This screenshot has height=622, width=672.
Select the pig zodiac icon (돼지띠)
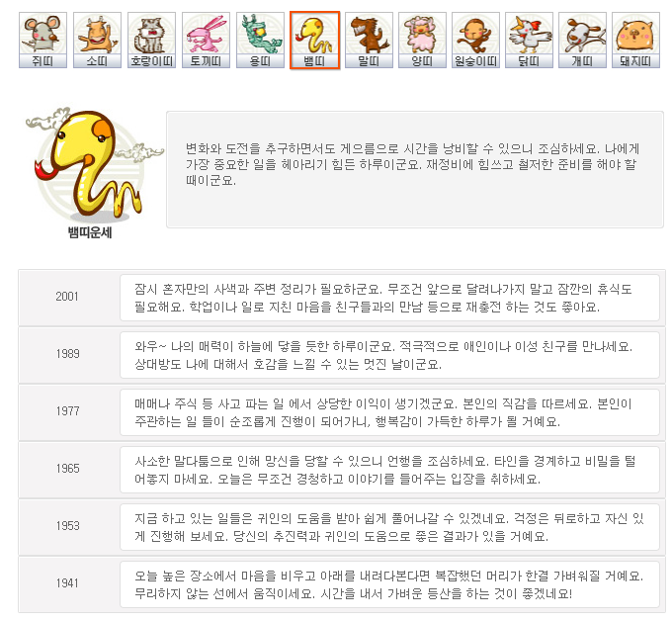click(x=636, y=40)
